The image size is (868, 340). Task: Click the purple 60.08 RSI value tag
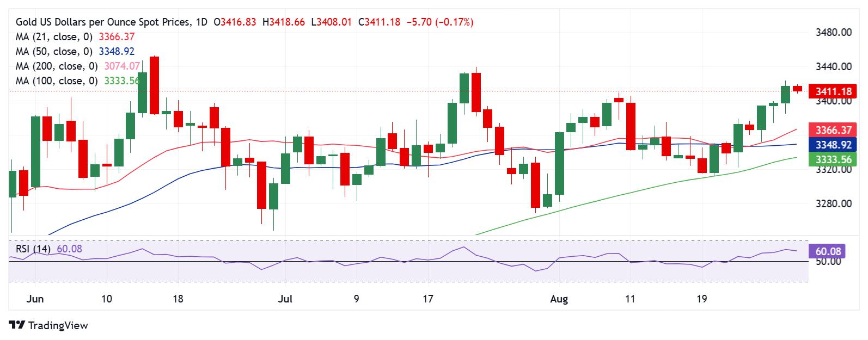[828, 251]
